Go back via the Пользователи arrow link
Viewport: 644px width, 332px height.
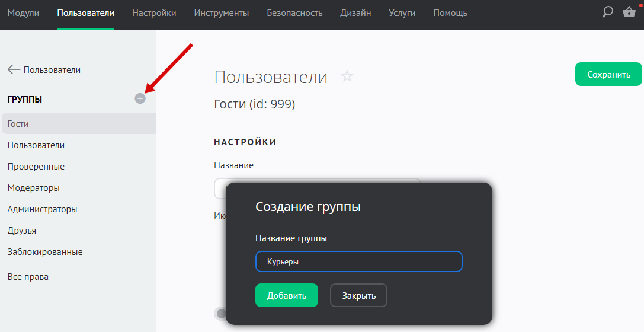pos(44,70)
